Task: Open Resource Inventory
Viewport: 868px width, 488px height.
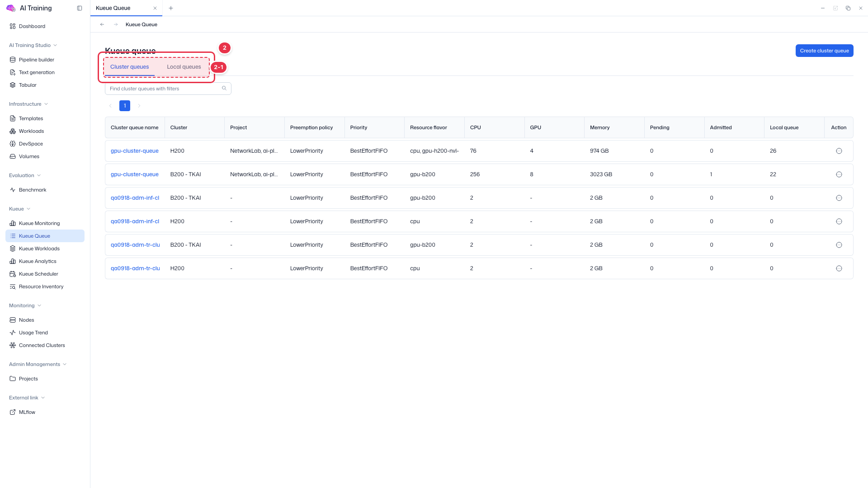Action: [x=41, y=286]
